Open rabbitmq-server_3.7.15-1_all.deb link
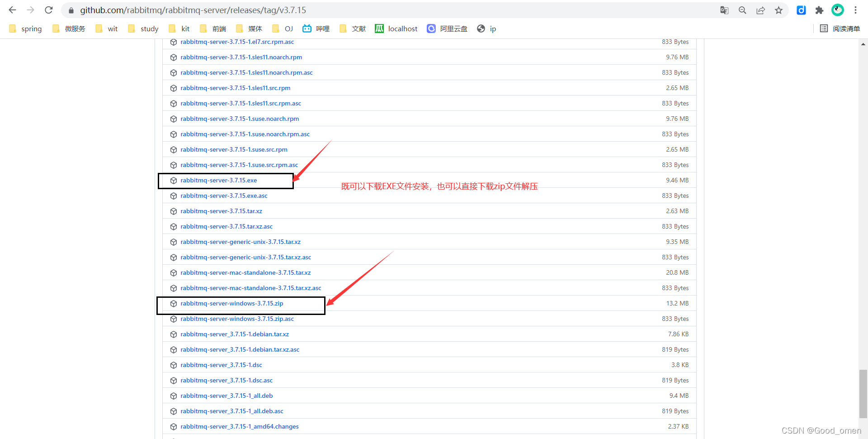The width and height of the screenshot is (868, 439). click(x=226, y=396)
